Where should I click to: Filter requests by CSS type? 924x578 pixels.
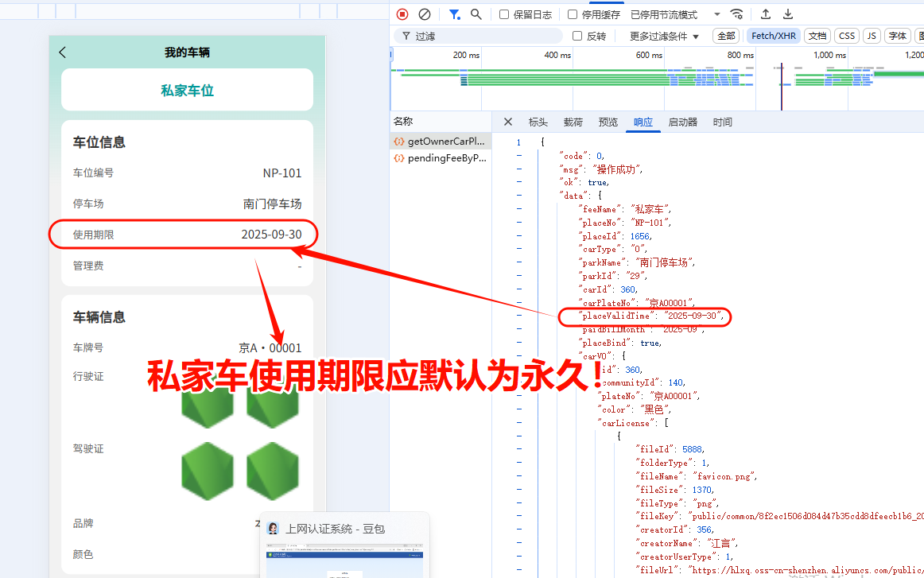(x=847, y=36)
